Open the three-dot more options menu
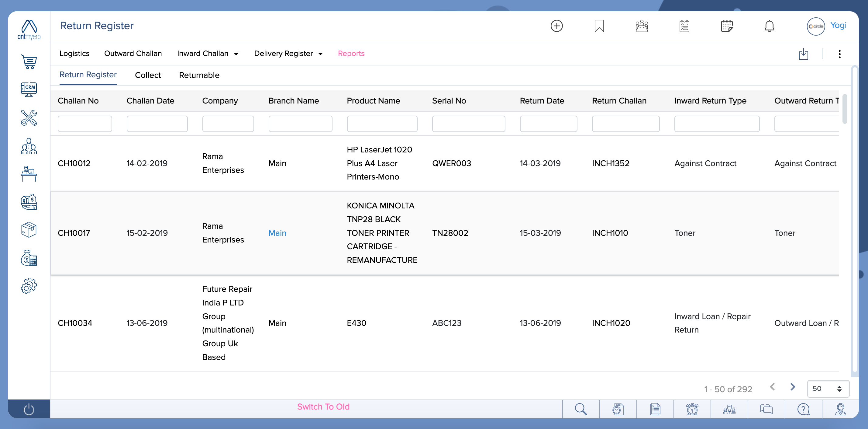868x429 pixels. [x=839, y=54]
